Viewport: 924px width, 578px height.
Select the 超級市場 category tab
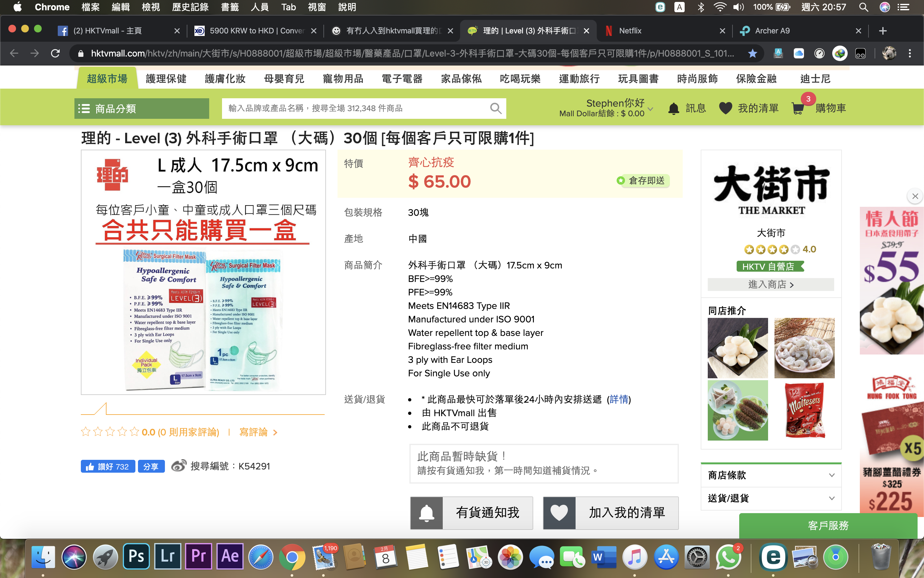(x=107, y=79)
